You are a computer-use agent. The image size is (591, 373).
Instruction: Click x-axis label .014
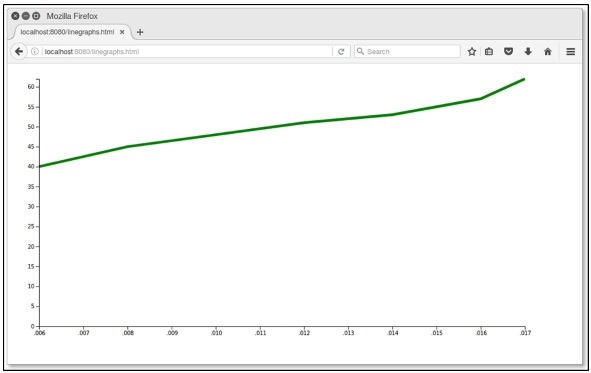pos(393,333)
